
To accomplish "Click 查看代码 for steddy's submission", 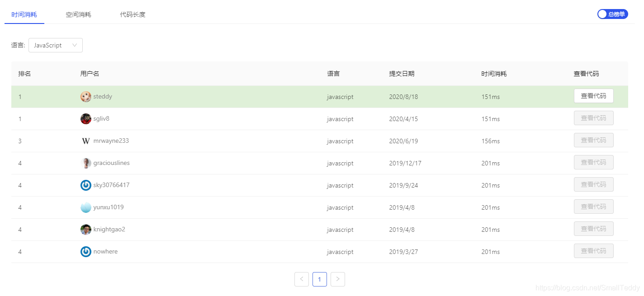I will point(593,96).
